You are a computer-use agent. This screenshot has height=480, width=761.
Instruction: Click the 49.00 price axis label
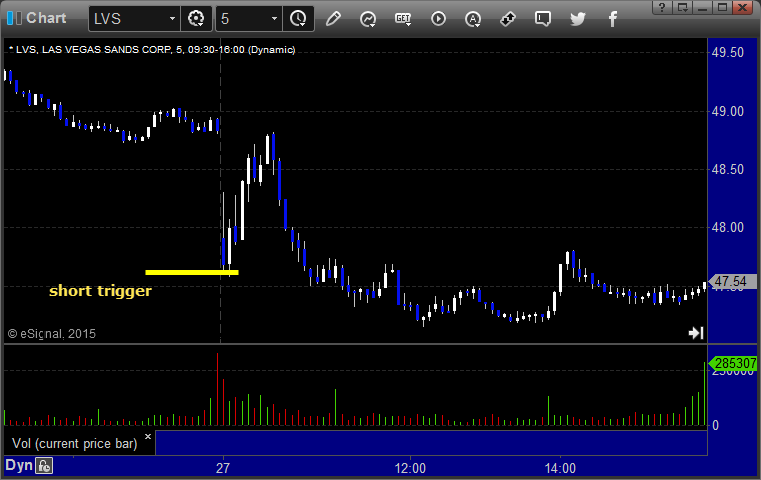coord(728,111)
